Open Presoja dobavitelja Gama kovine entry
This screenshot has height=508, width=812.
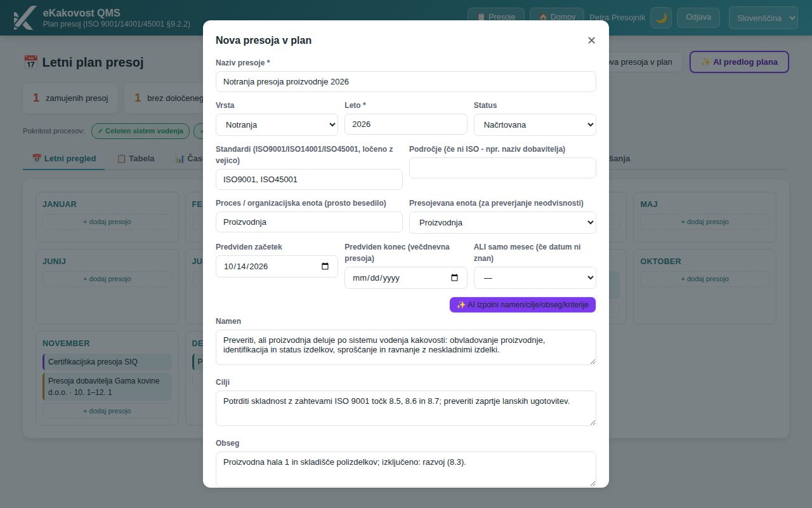pos(107,387)
